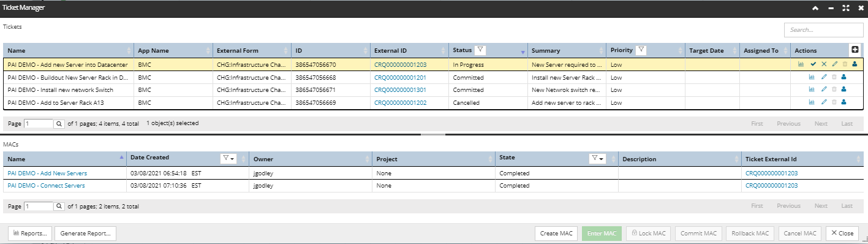Edit the Buildout New Server Rack ticket
Screen dimensions: 868x244
(x=824, y=77)
